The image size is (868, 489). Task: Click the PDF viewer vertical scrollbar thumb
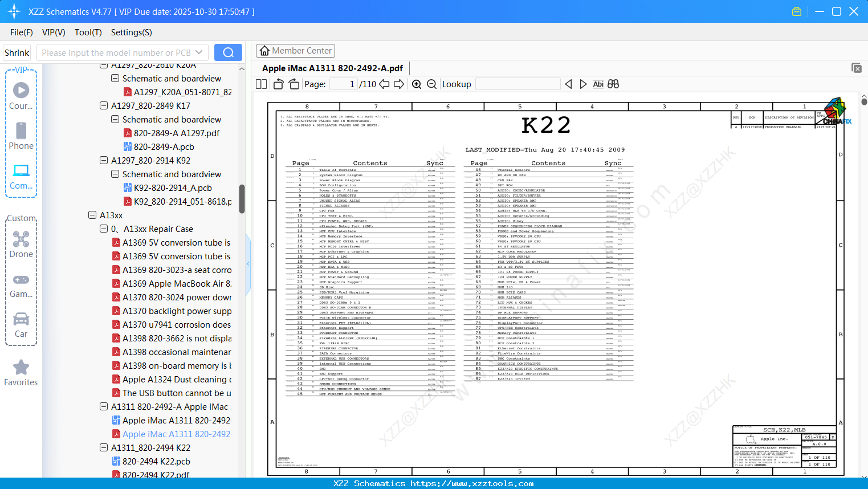coord(864,101)
